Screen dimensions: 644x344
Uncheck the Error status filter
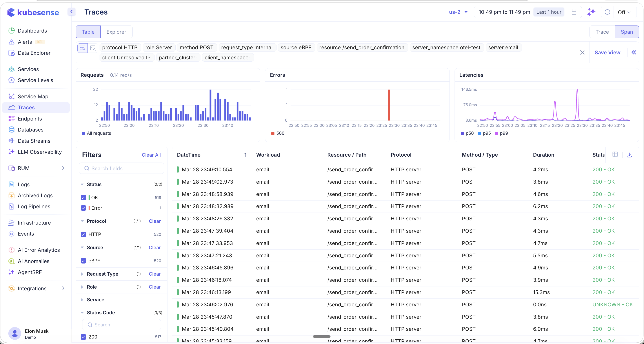[84, 208]
